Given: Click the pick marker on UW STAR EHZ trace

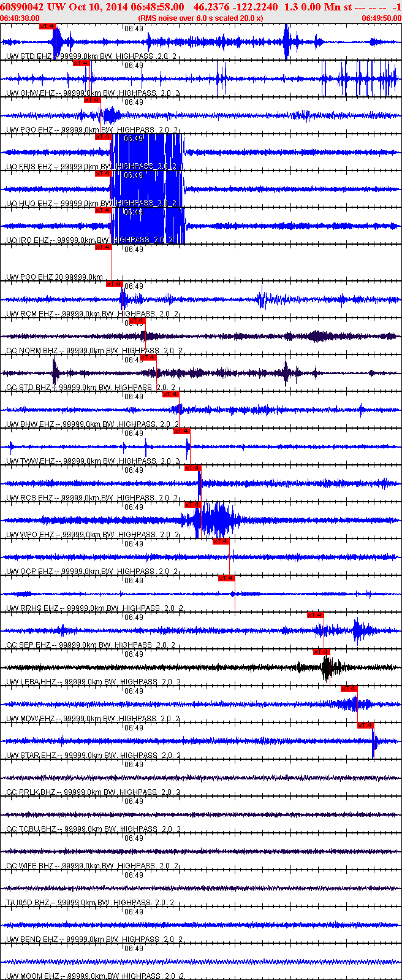Looking at the screenshot, I should pyautogui.click(x=365, y=725).
